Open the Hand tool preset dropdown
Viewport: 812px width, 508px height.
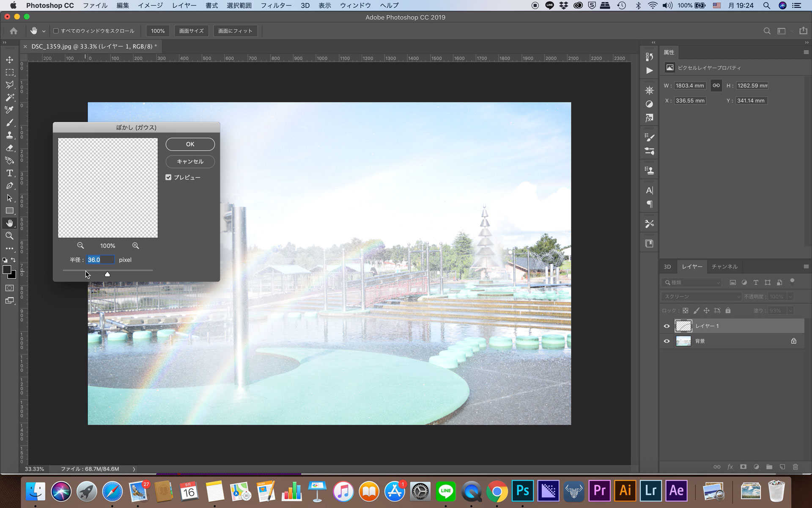click(x=44, y=31)
